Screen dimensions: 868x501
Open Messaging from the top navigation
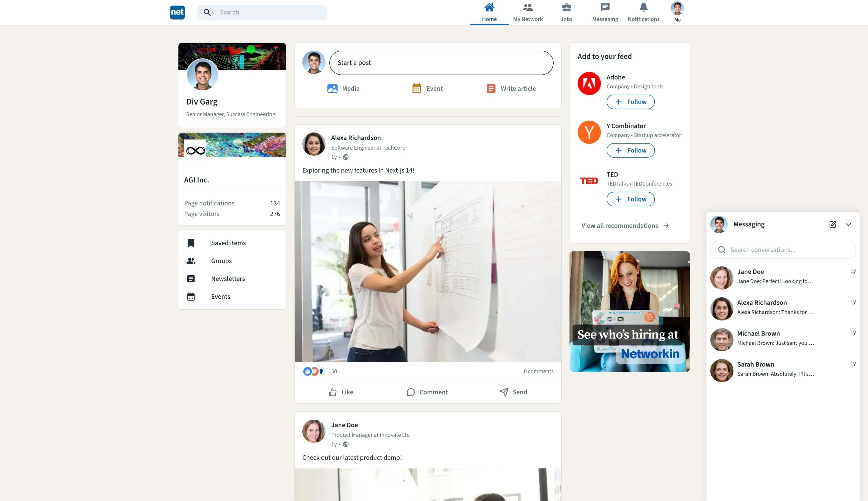click(604, 12)
